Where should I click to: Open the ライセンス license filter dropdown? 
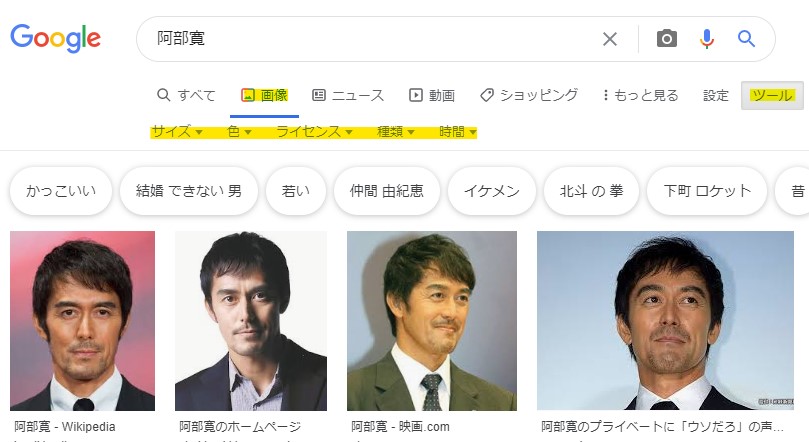coord(314,132)
